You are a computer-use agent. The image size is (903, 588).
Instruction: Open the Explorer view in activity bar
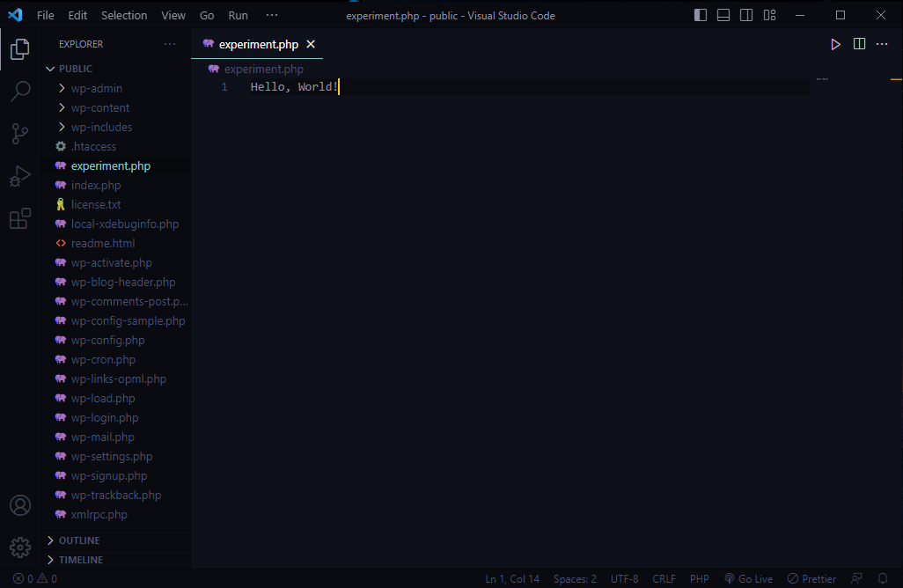coord(20,49)
